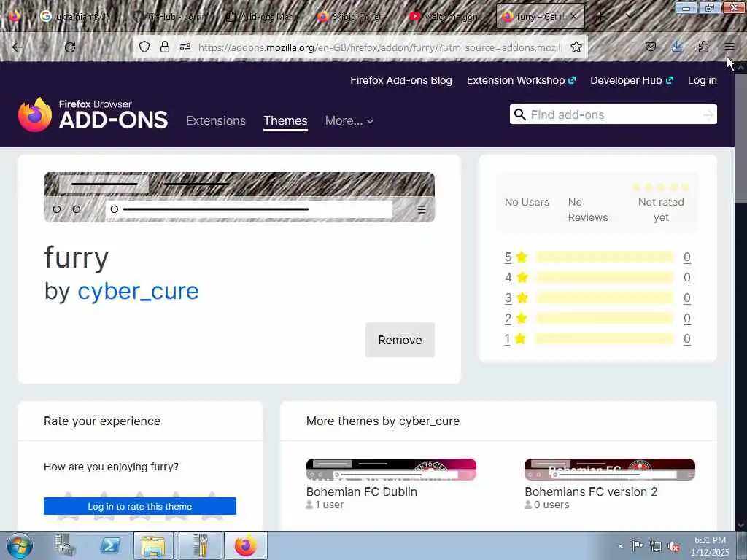Open Server Manager from the taskbar

[65, 545]
